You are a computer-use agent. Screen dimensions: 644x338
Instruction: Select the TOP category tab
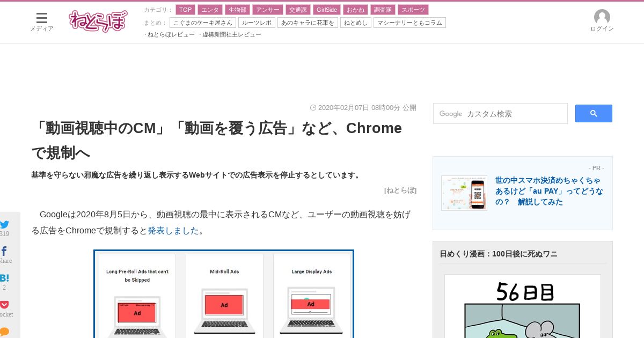(185, 10)
